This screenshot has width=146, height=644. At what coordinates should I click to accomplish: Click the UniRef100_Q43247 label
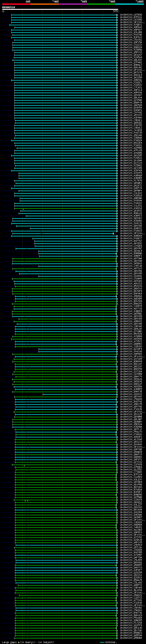[x=131, y=55]
